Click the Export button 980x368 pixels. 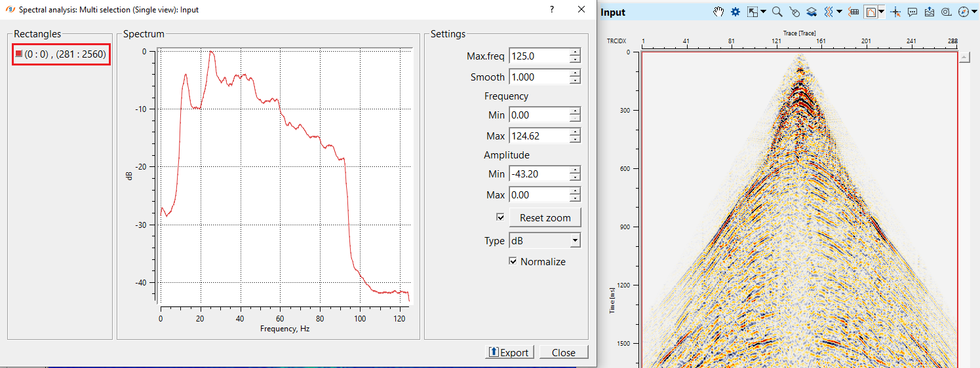point(509,352)
